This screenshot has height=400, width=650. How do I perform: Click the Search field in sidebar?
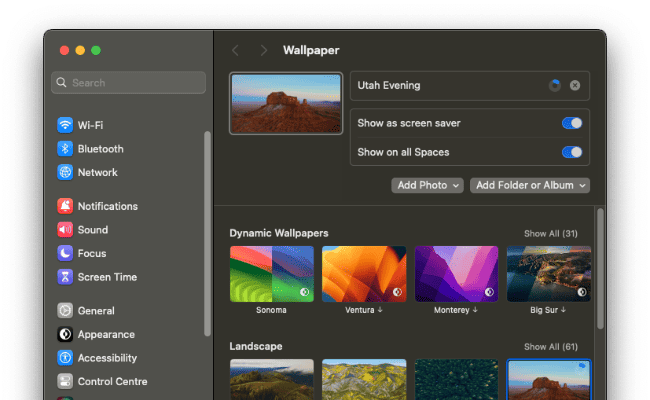[130, 83]
